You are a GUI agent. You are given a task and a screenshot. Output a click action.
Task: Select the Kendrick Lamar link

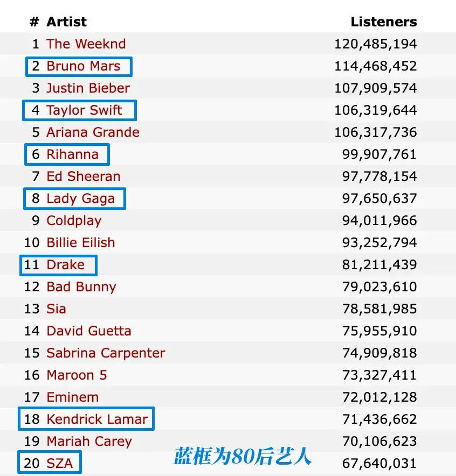tap(97, 419)
